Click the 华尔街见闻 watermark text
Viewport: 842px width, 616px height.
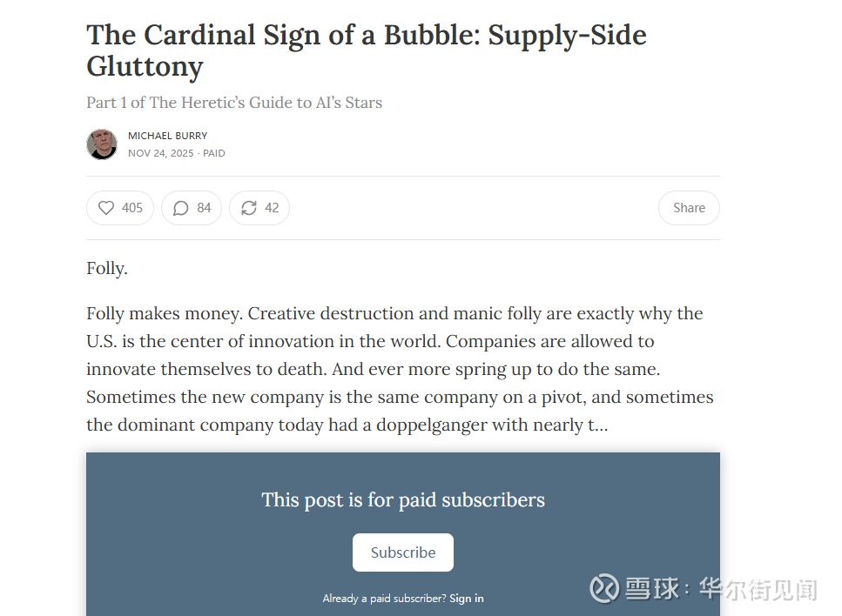coord(758,589)
